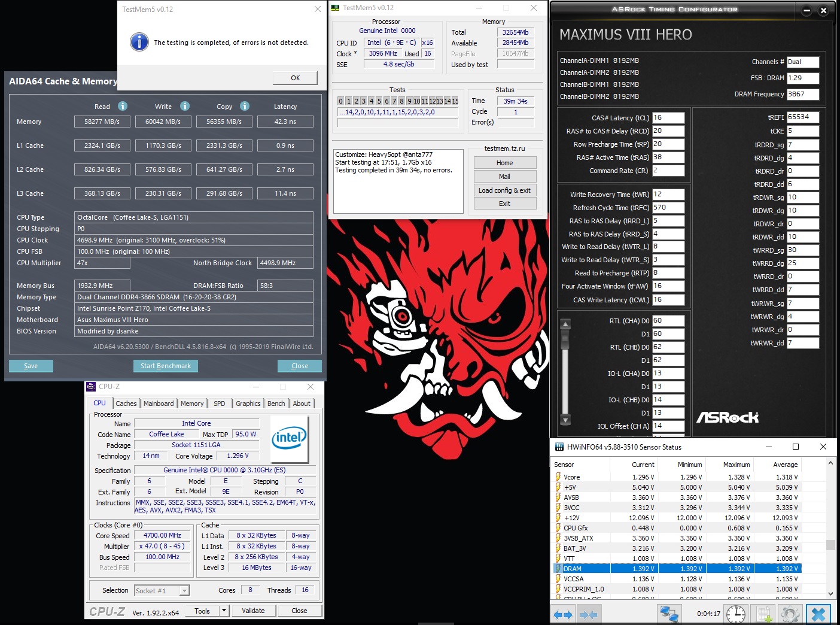Open the Socket #1 selection dropdown in CPU-Z
Viewport: 840px width, 625px height.
[184, 591]
